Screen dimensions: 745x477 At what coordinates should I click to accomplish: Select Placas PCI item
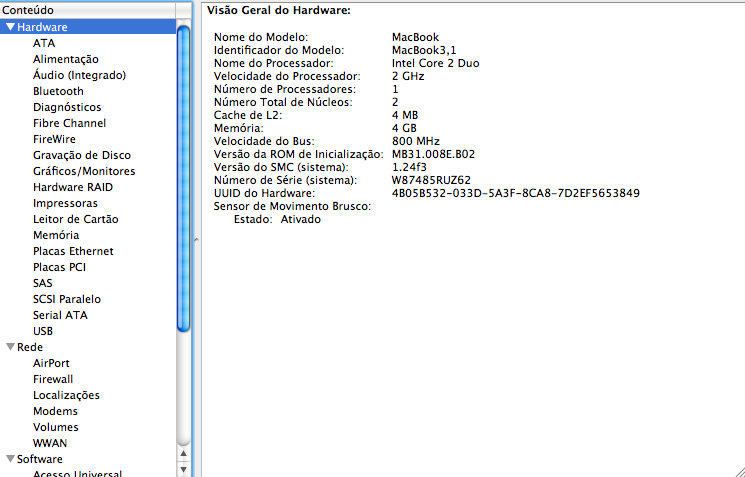point(59,267)
